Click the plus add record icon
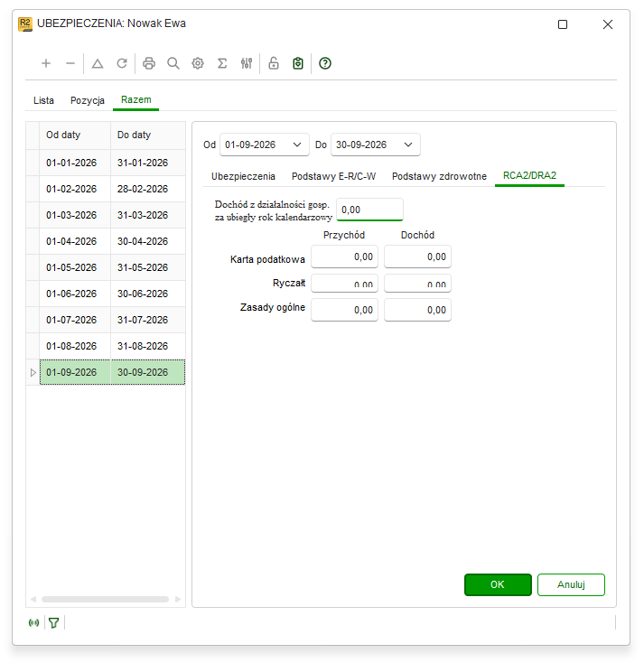The image size is (644, 672). pyautogui.click(x=46, y=63)
